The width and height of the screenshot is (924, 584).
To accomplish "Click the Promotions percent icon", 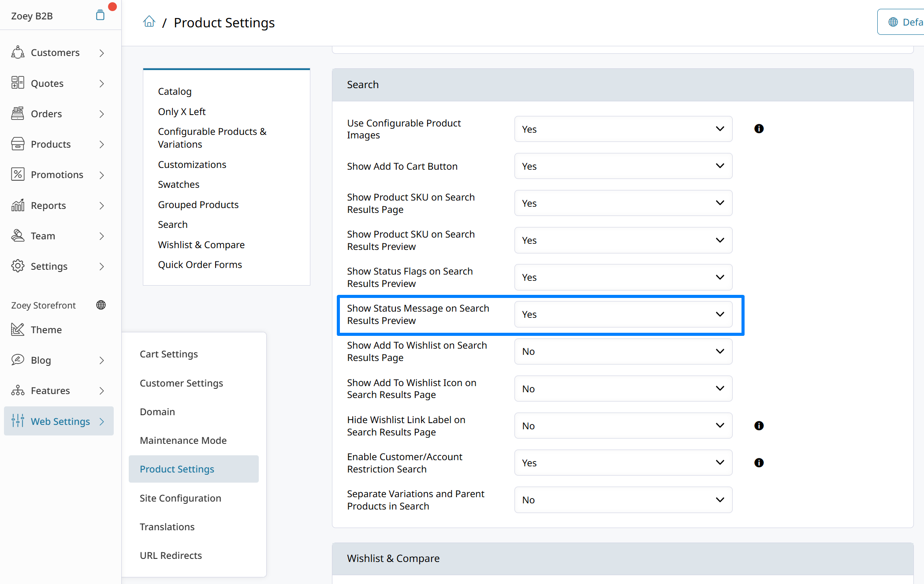I will [18, 175].
